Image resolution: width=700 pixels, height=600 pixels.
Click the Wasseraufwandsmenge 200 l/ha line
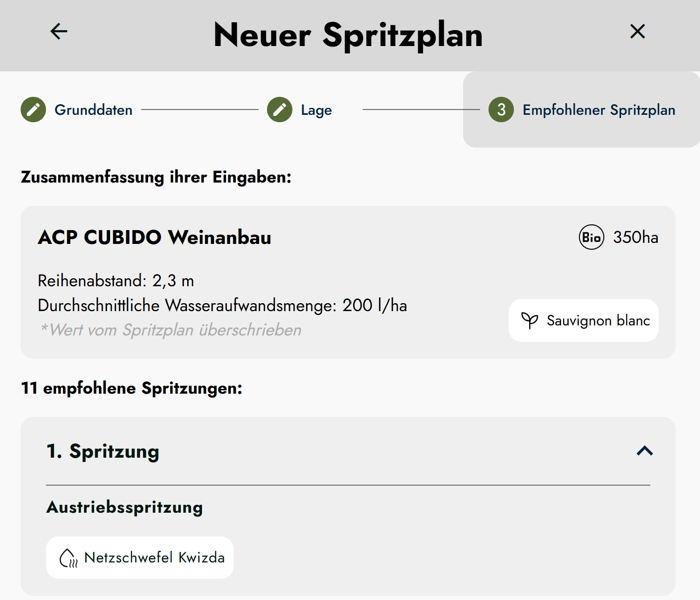coord(222,305)
